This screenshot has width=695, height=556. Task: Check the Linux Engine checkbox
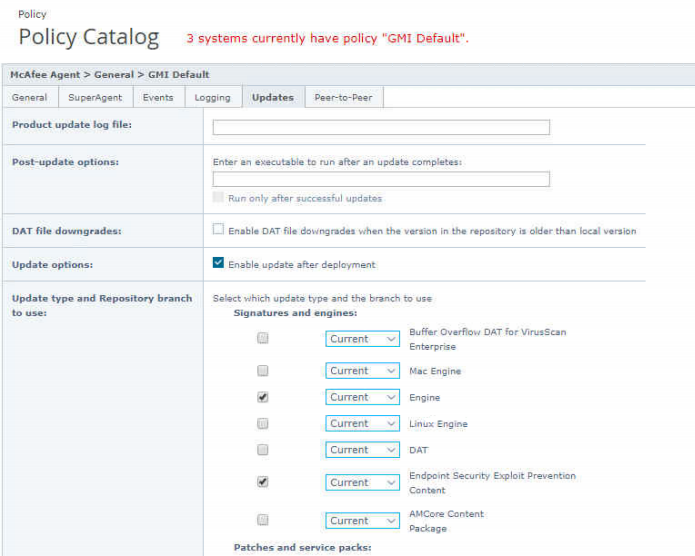263,423
